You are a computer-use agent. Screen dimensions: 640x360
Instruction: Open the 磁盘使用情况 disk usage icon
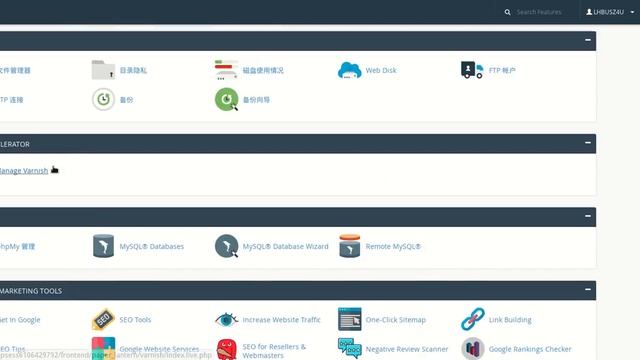[x=226, y=70]
